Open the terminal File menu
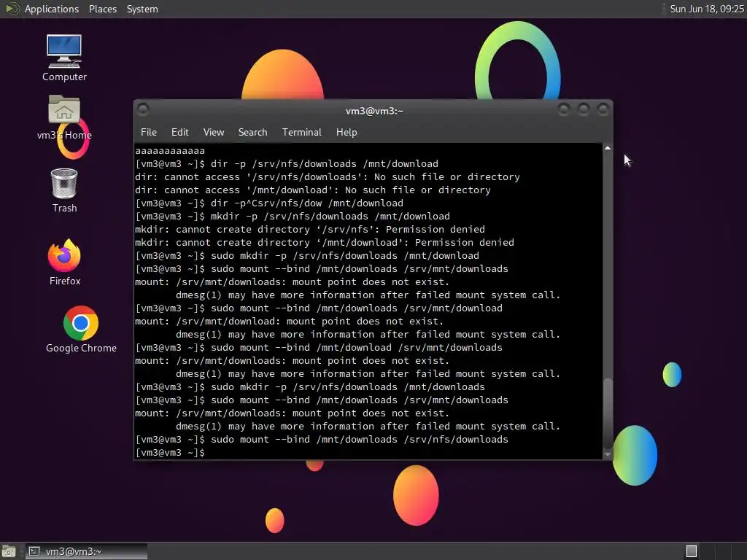The height and width of the screenshot is (560, 747). coord(149,133)
